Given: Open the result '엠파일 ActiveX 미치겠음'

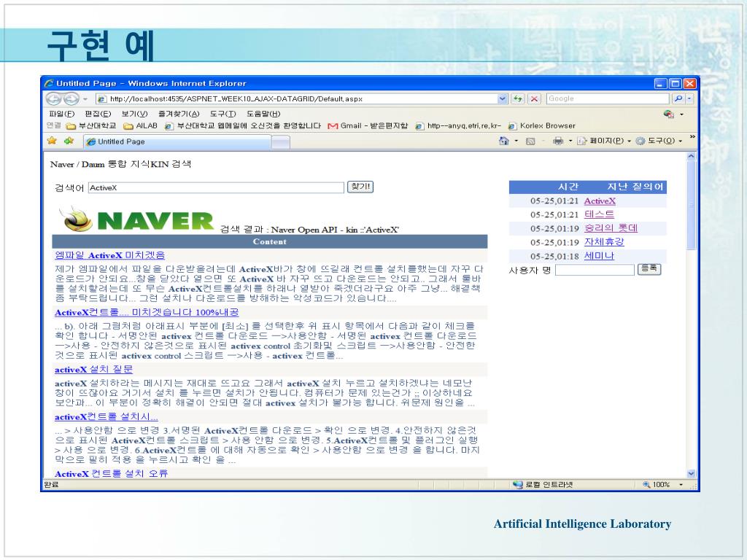Looking at the screenshot, I should point(109,255).
